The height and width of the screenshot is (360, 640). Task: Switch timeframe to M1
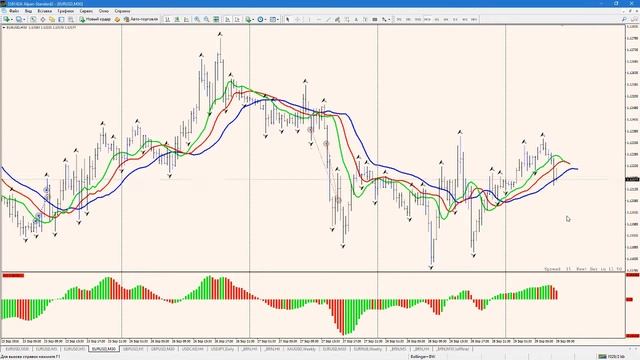pos(399,19)
